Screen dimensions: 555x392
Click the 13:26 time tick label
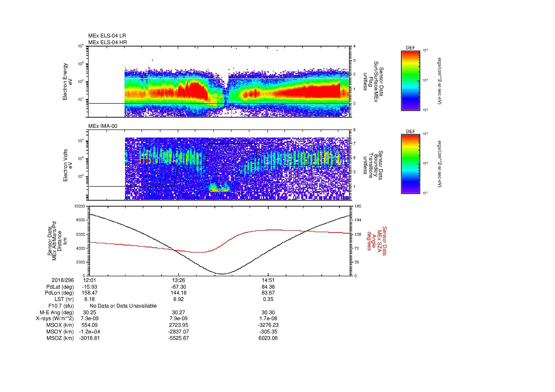click(x=179, y=280)
